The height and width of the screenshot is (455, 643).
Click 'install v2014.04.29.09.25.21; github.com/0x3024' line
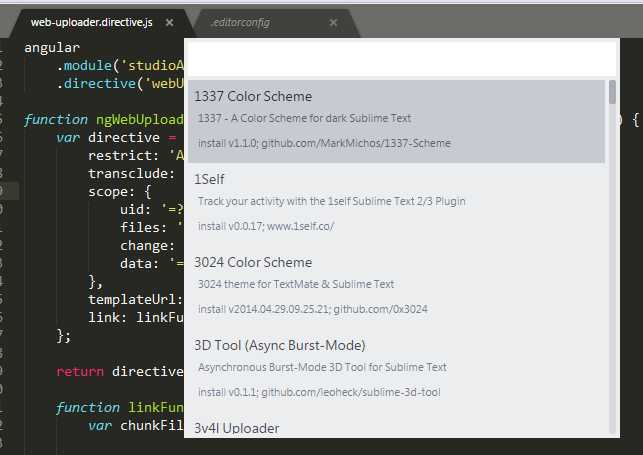[x=313, y=309]
